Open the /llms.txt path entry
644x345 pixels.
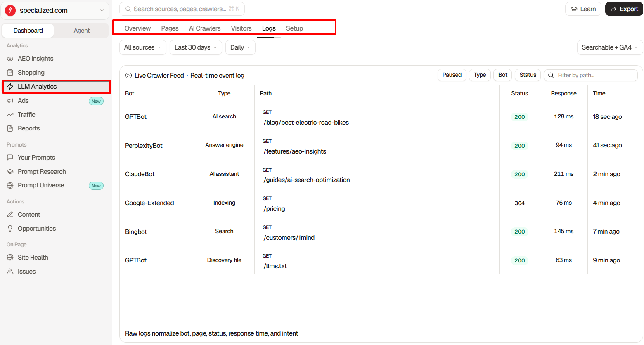pos(275,266)
